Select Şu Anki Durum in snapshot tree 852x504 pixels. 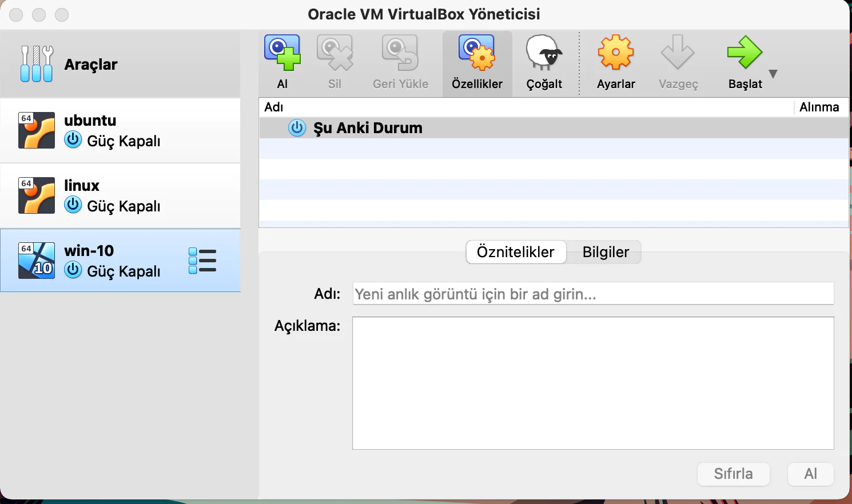click(368, 127)
